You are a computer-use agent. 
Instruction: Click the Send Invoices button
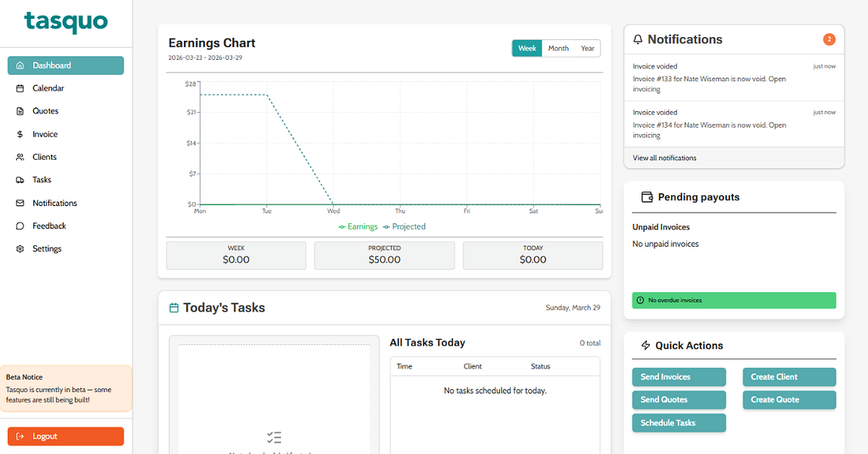[x=679, y=377]
